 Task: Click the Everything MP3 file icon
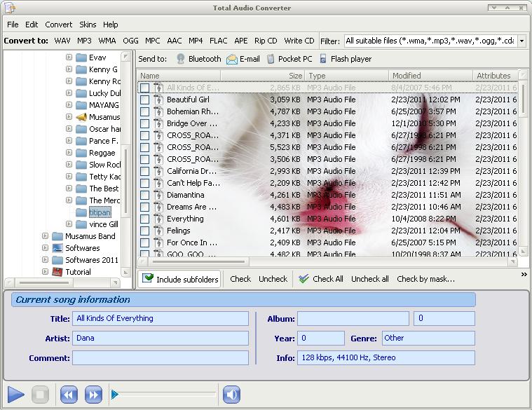click(x=158, y=219)
